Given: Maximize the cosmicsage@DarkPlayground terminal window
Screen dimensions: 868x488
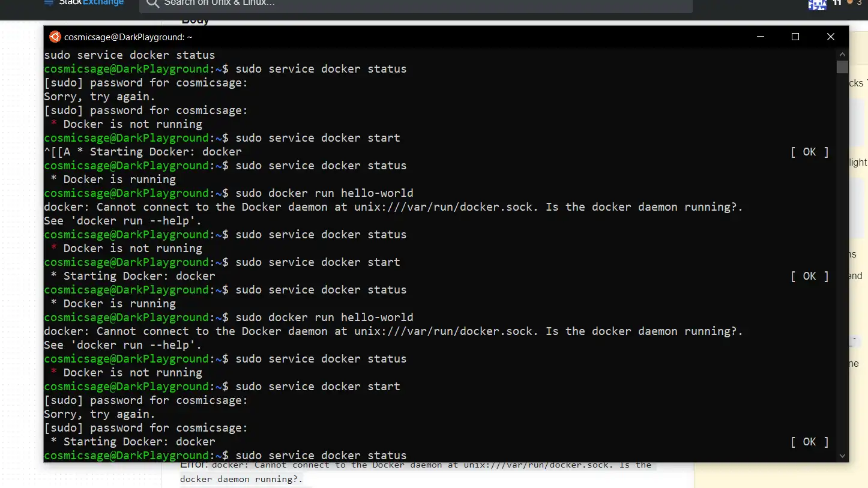Looking at the screenshot, I should 795,37.
